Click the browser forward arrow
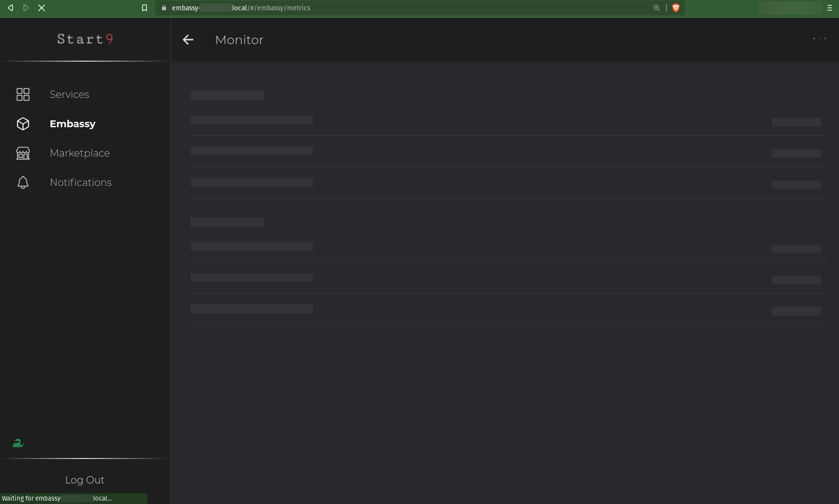Screen dimensions: 839x504 tap(26, 8)
